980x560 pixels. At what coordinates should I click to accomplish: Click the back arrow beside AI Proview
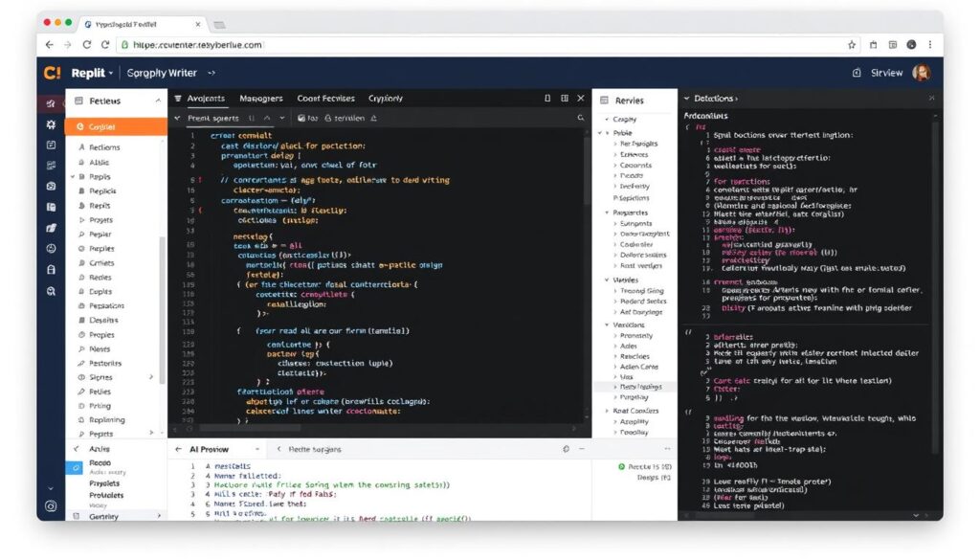point(178,449)
